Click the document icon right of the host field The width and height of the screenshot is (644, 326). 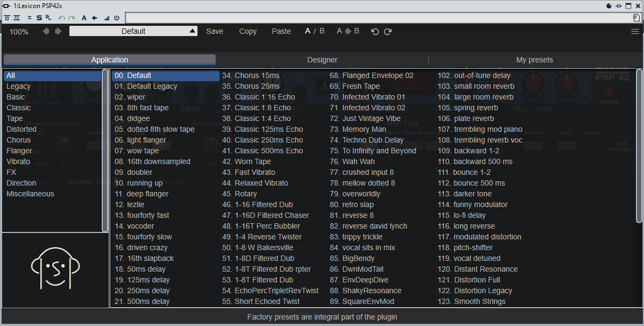636,18
